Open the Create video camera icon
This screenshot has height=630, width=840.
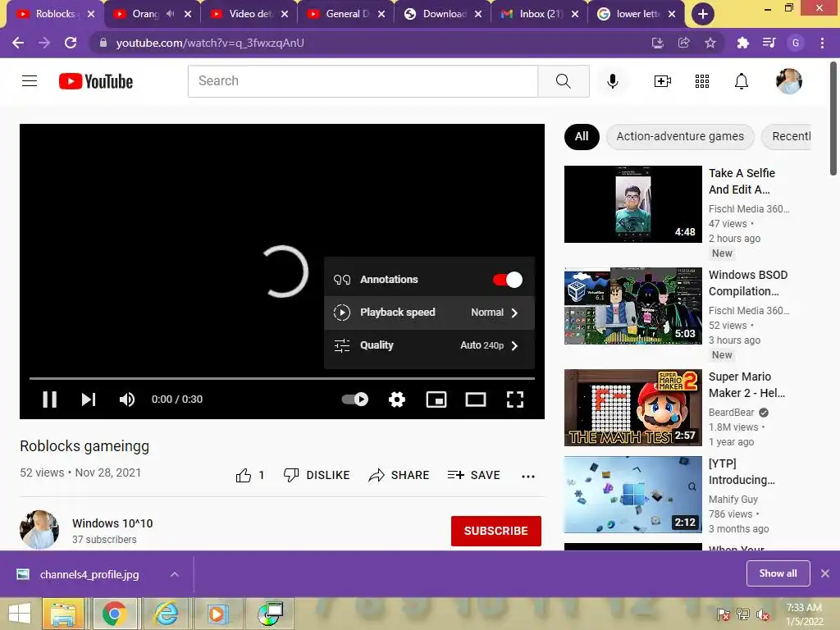662,81
